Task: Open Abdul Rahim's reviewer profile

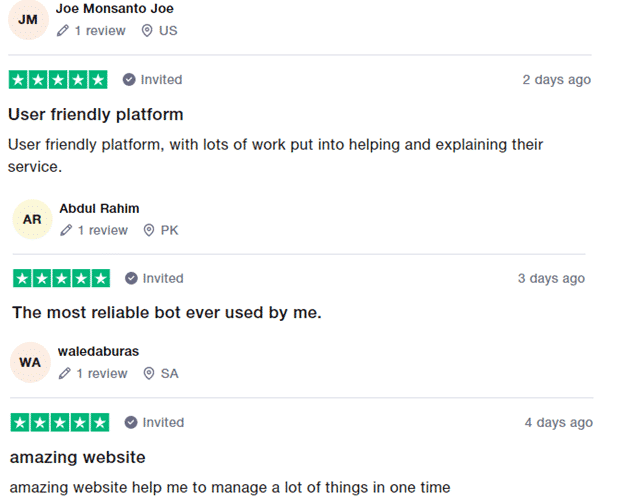Action: [99, 208]
